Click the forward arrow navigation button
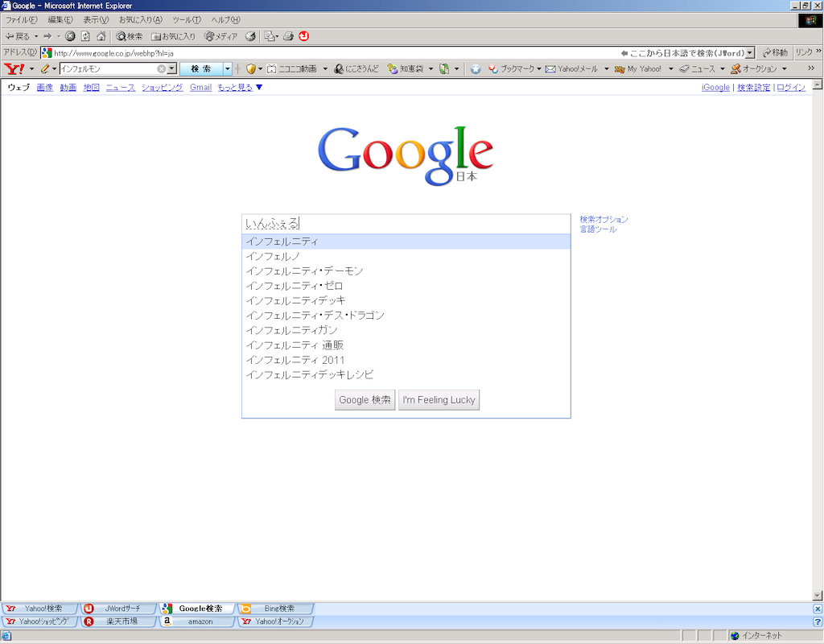Viewport: 824px width, 644px height. point(47,36)
